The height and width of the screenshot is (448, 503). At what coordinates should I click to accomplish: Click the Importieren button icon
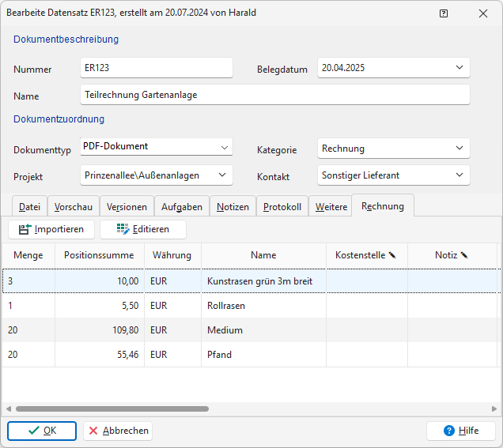click(25, 229)
